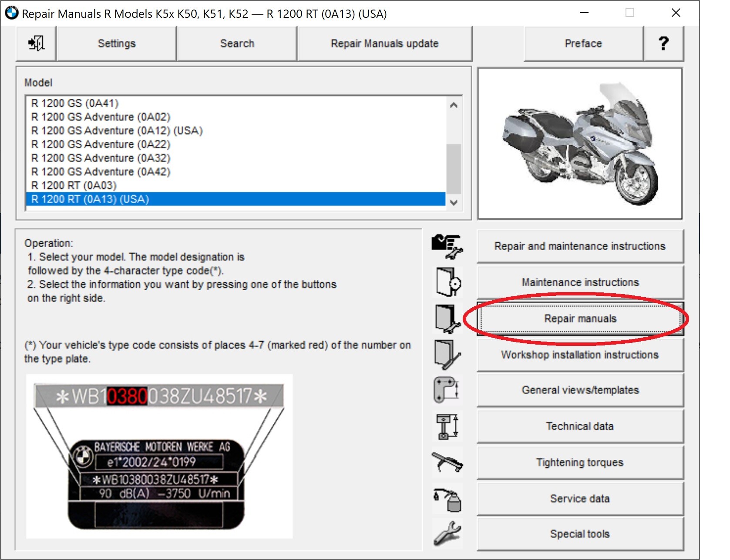Open Maintenance instructions

pyautogui.click(x=580, y=282)
